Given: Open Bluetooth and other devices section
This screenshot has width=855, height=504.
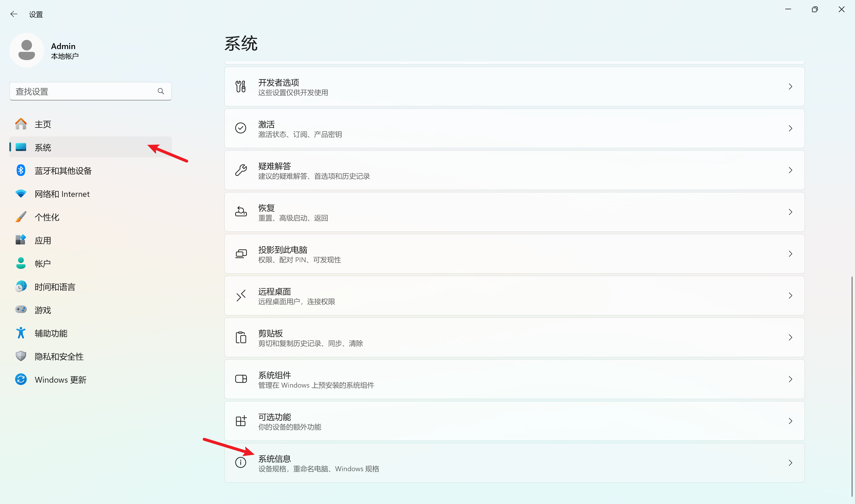Looking at the screenshot, I should coord(63,170).
